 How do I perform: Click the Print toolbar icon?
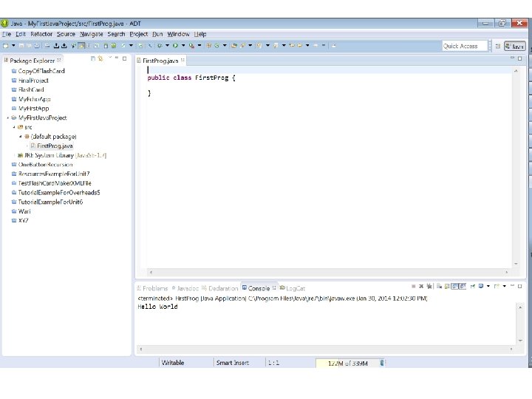(x=37, y=46)
